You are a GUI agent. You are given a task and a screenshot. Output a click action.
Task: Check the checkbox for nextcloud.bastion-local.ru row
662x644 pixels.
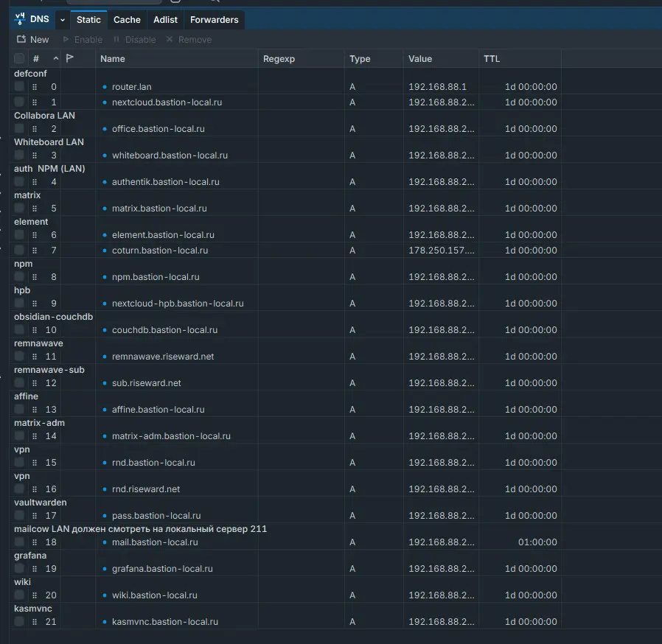pyautogui.click(x=19, y=102)
